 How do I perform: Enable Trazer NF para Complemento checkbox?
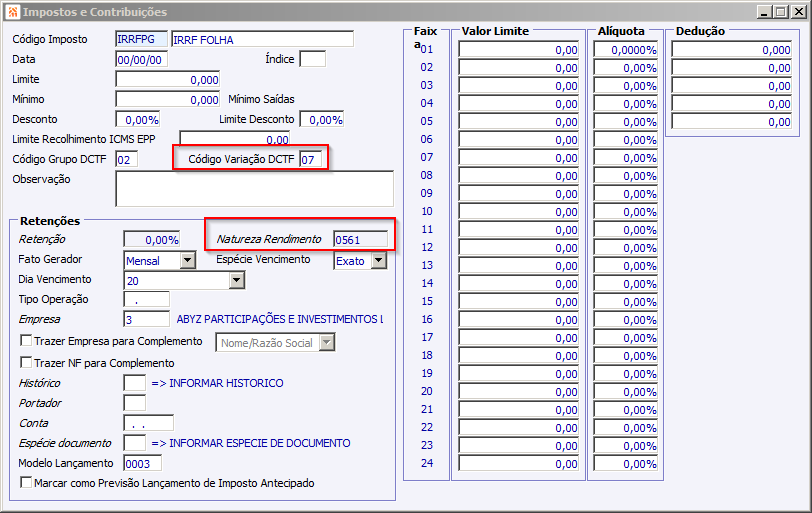coord(26,362)
